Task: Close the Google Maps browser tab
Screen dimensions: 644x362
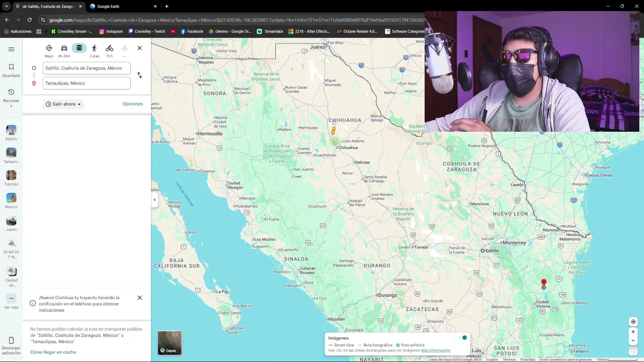Action: (80, 7)
